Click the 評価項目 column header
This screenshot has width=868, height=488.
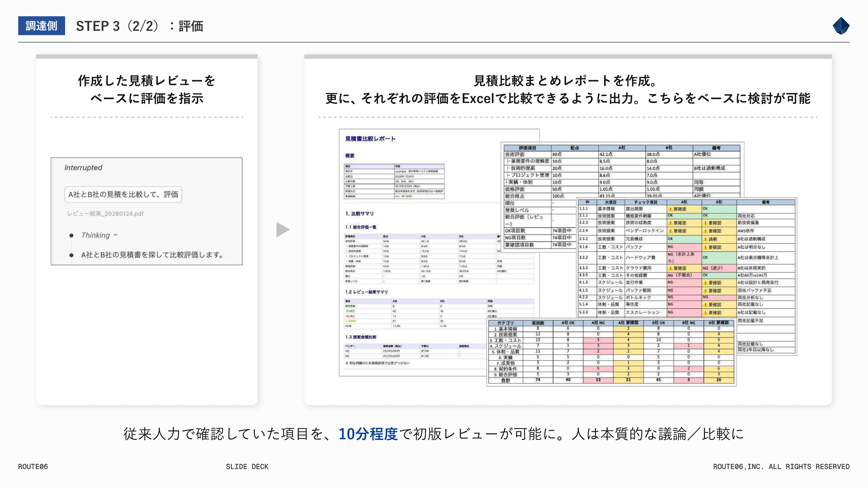click(x=527, y=148)
